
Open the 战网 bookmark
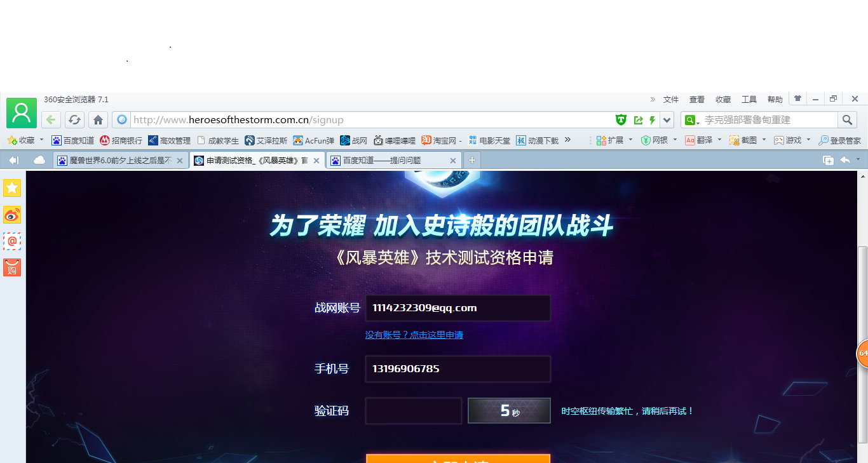tap(354, 140)
